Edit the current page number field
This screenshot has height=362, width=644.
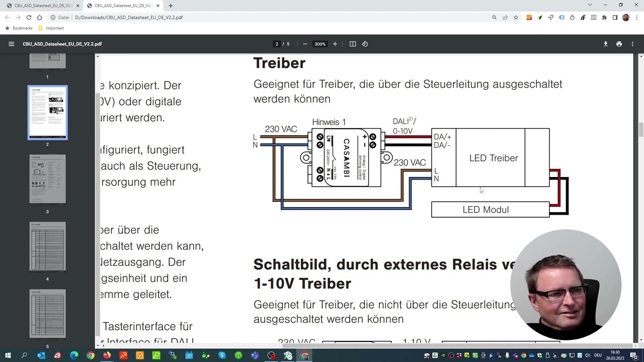click(277, 44)
